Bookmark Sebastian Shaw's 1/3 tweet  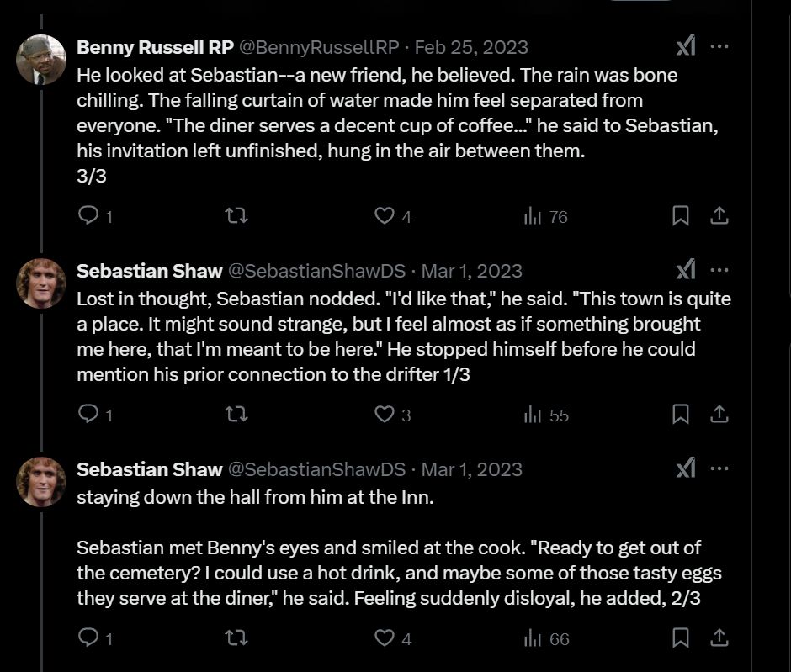click(681, 415)
